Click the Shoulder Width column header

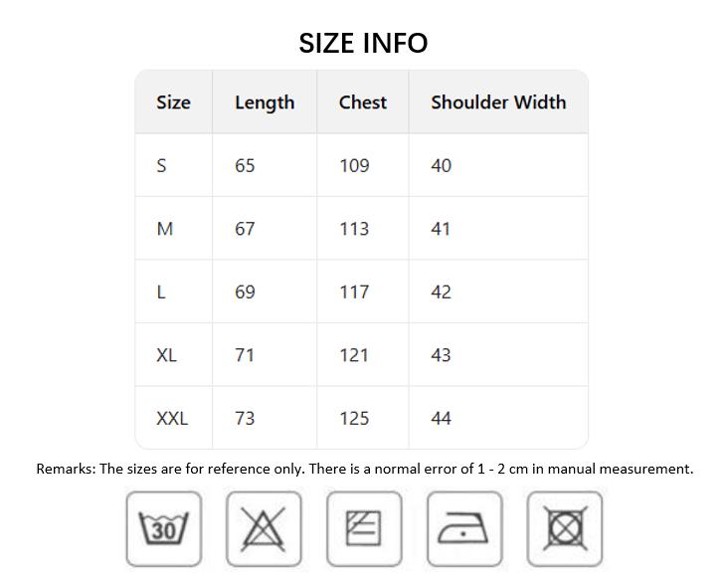pos(498,102)
